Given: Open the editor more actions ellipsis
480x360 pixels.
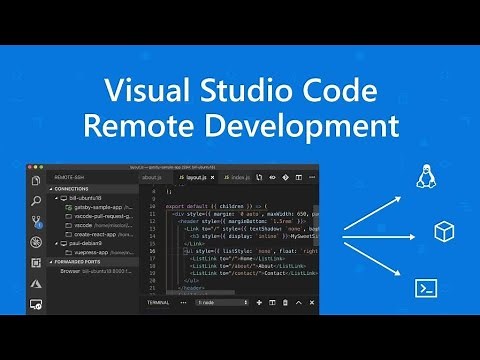Looking at the screenshot, I should [x=312, y=177].
